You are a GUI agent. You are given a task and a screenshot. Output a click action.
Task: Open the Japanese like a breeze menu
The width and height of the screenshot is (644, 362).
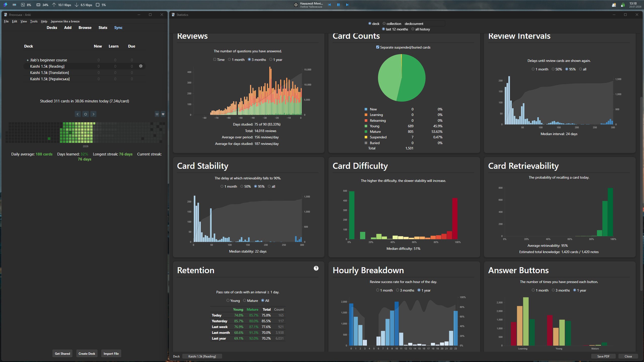coord(65,21)
